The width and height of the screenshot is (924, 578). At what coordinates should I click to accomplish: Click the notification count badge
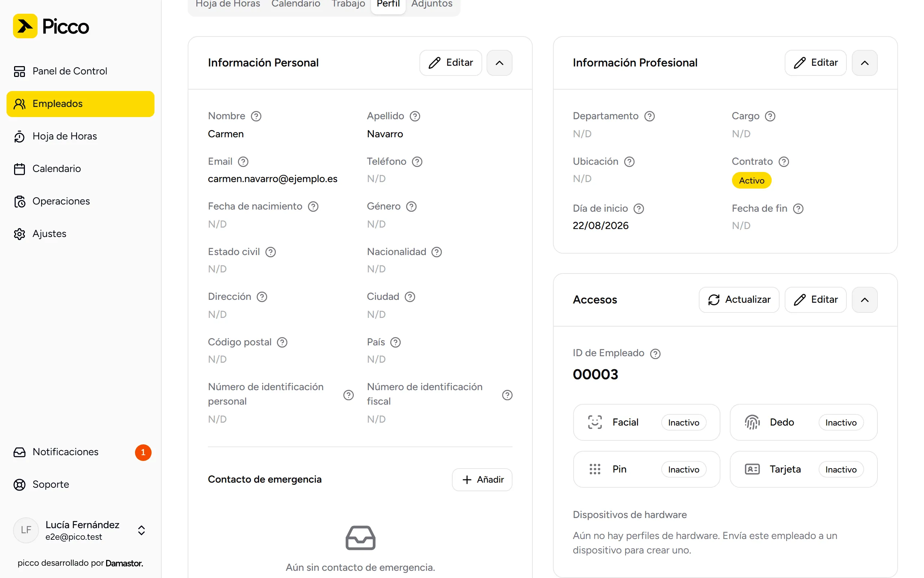point(143,452)
